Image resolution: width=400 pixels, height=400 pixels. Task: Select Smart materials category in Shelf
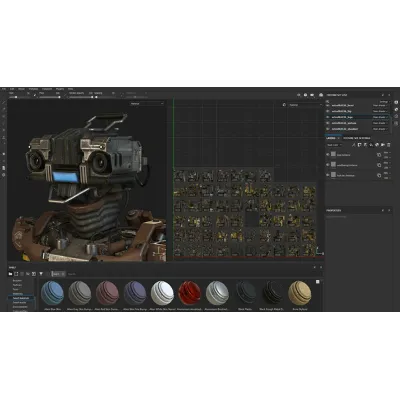[21, 298]
